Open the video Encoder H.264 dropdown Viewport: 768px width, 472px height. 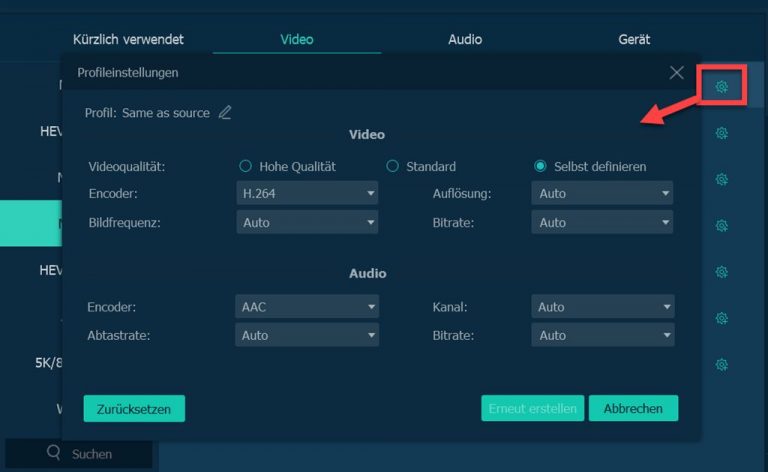(x=307, y=193)
